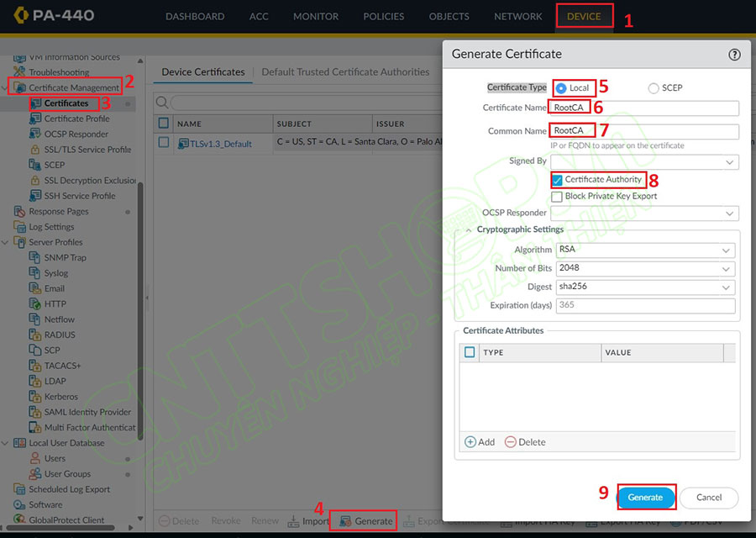Viewport: 756px width, 538px height.
Task: Open the Algorithm dropdown showing RSA
Action: [726, 251]
